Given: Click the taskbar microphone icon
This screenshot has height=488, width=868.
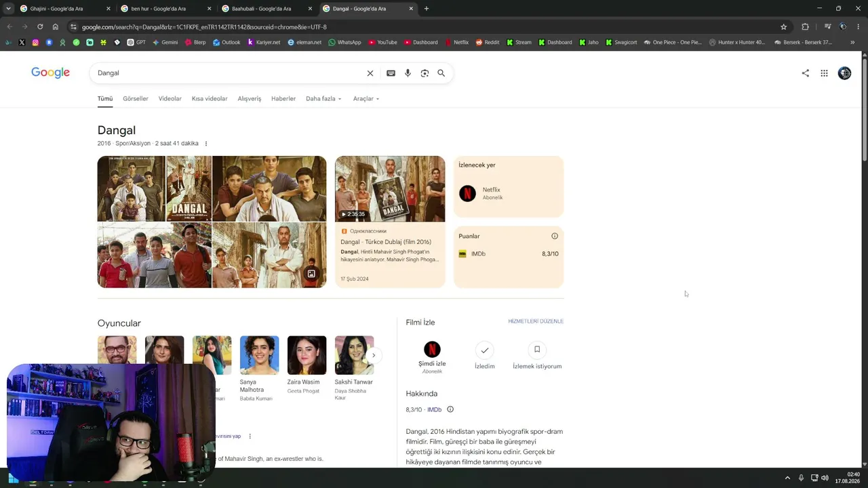Looking at the screenshot, I should click(801, 478).
